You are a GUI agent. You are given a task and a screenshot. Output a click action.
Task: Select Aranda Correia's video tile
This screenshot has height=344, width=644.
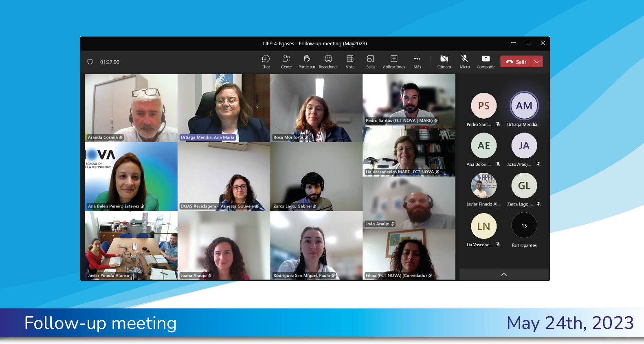[x=131, y=108]
